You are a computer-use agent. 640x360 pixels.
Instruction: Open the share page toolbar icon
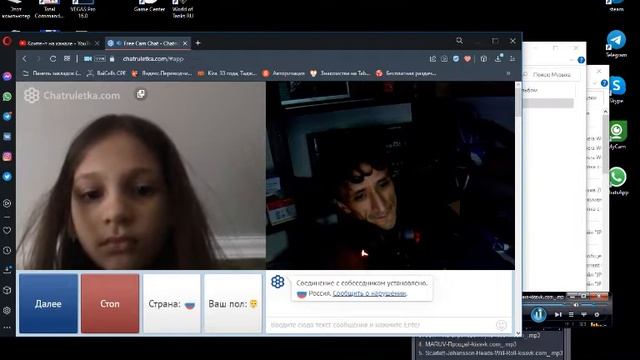(433, 59)
